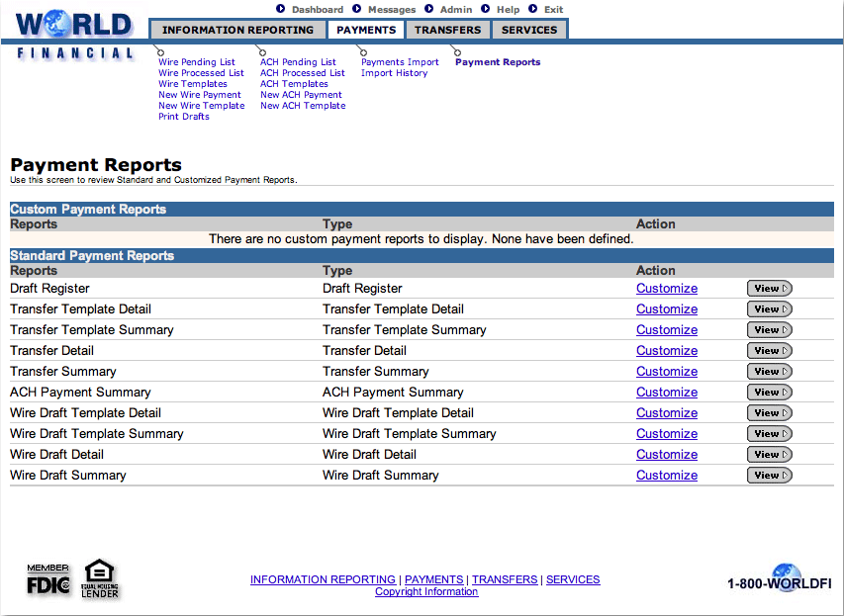View Wire Draft Template Summary report
Image resolution: width=844 pixels, height=616 pixels.
point(769,434)
